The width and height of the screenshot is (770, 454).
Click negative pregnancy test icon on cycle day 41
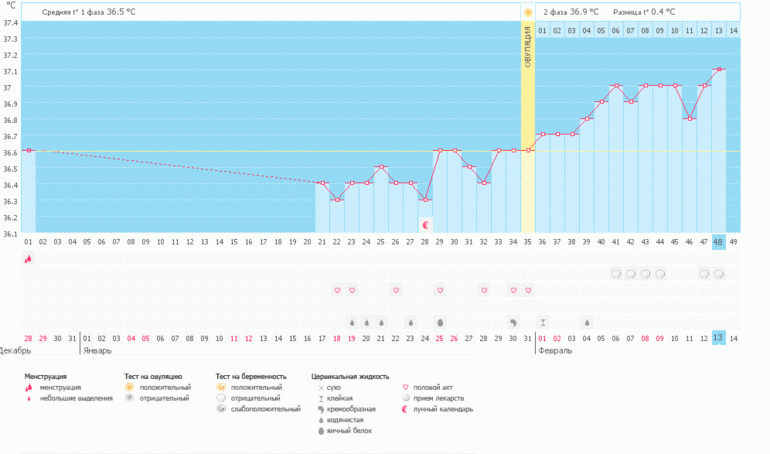coord(616,274)
